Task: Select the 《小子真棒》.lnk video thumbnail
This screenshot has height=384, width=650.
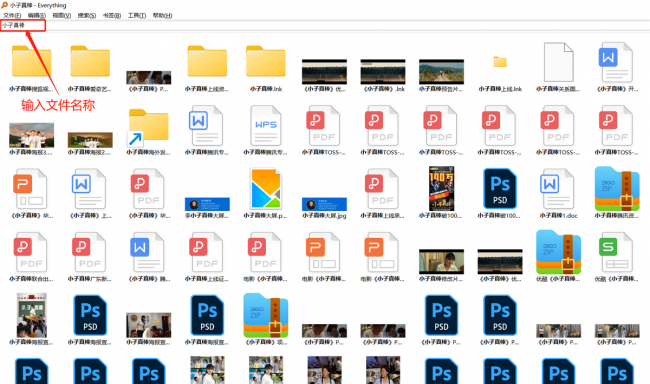Action: pyautogui.click(x=383, y=72)
